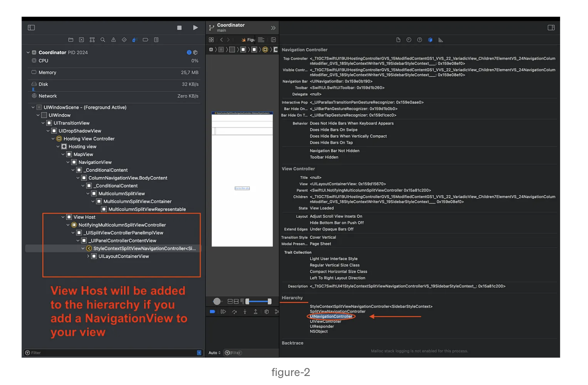
Task: Toggle the right inspector sidebar
Action: coord(551,27)
